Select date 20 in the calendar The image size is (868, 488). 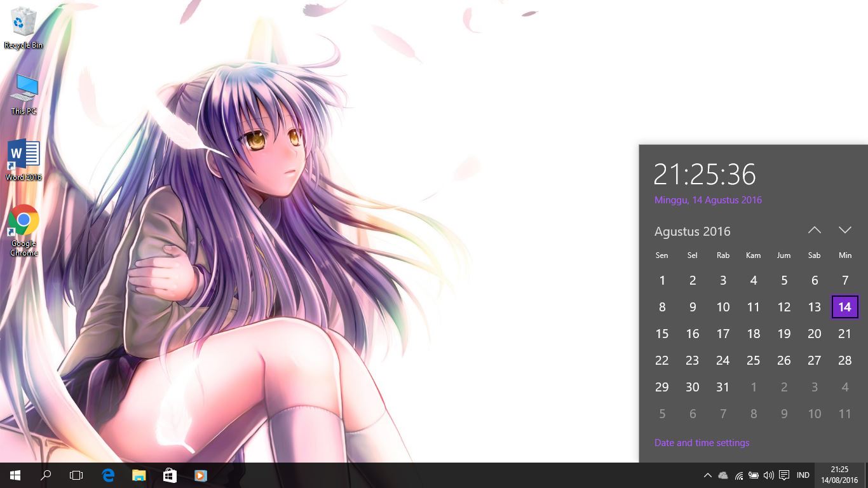815,334
